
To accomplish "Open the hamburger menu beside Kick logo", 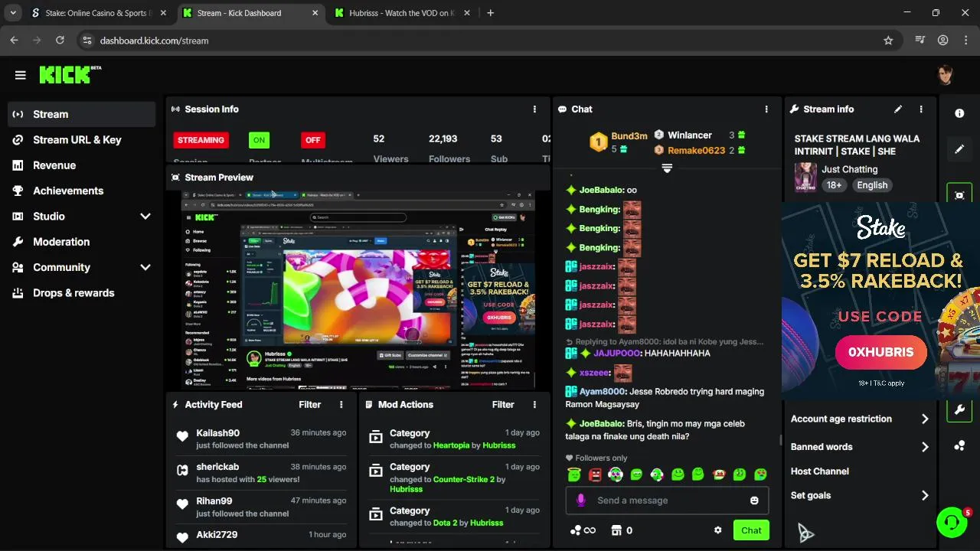I will click(x=21, y=75).
